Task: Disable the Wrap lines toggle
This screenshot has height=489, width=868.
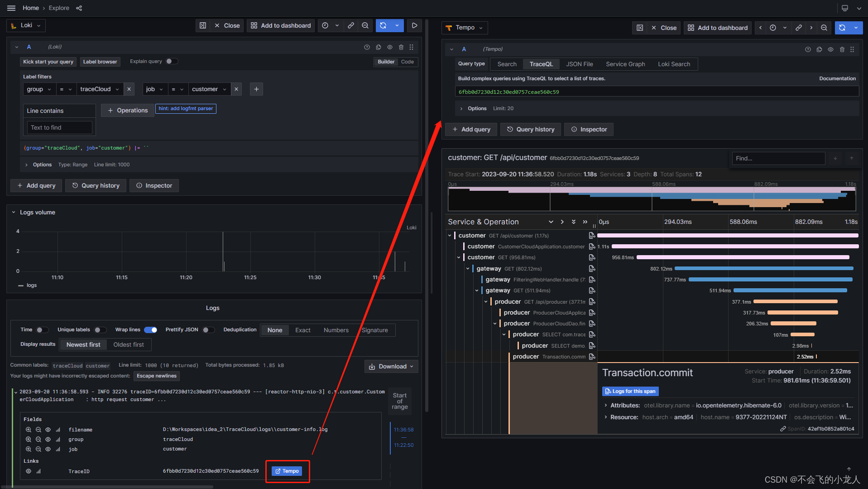Action: [x=151, y=330]
